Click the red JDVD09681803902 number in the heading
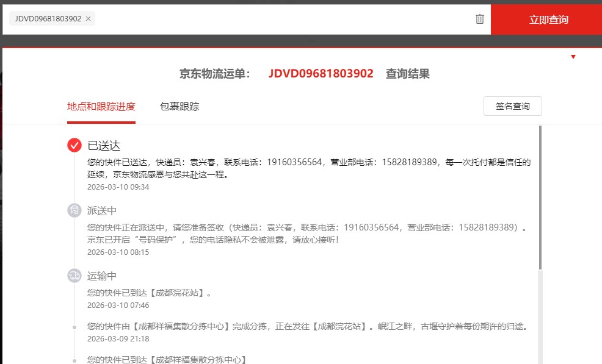 point(321,74)
